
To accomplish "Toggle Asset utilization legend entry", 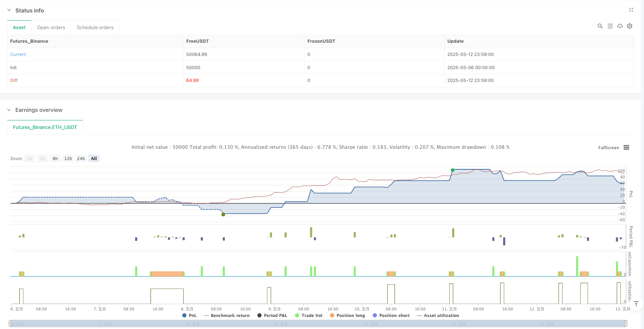I will click(438, 315).
